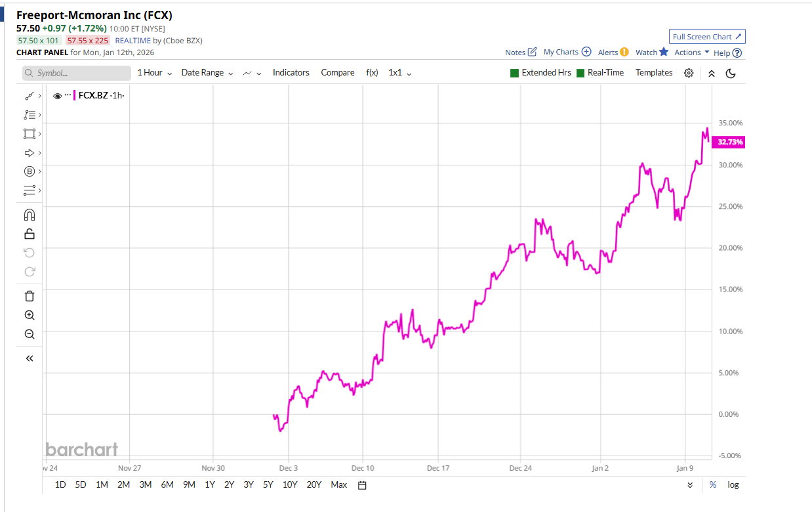Collapse the drawing toolbar with double chevron
This screenshot has width=812, height=512.
[x=29, y=358]
